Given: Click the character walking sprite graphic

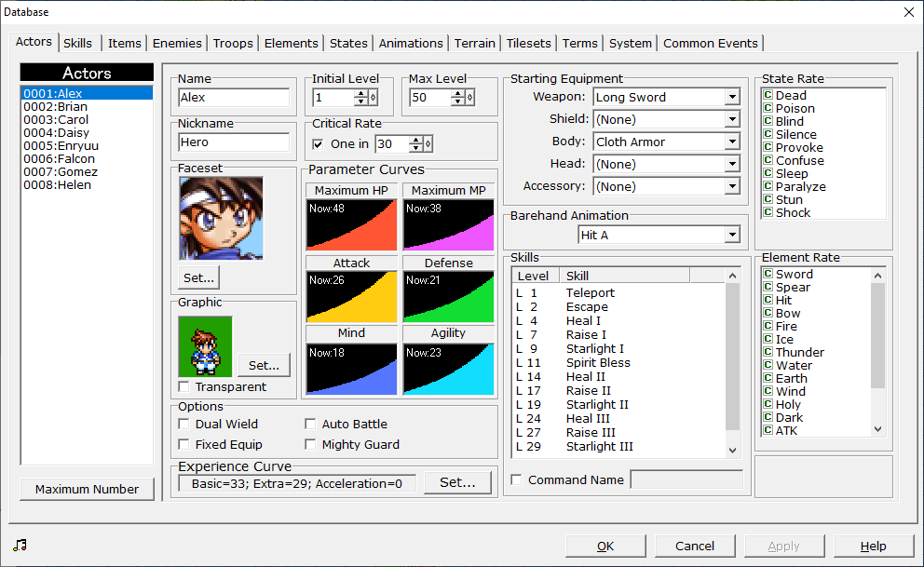Looking at the screenshot, I should pyautogui.click(x=205, y=346).
